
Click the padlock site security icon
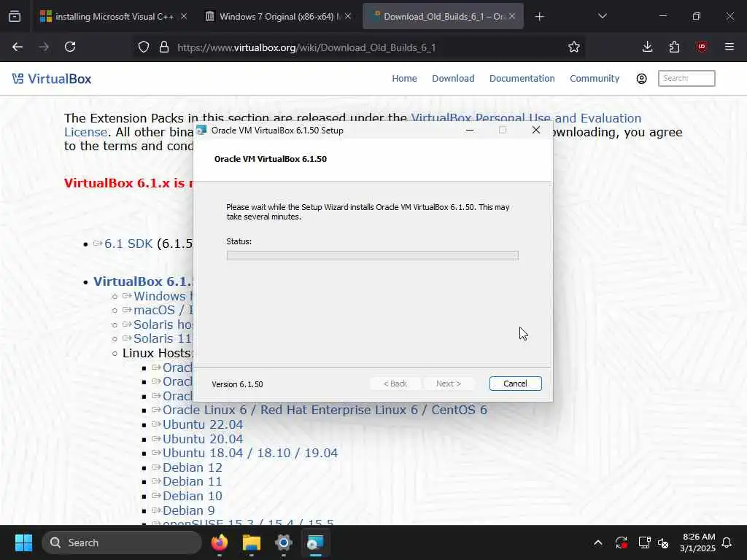pyautogui.click(x=164, y=47)
